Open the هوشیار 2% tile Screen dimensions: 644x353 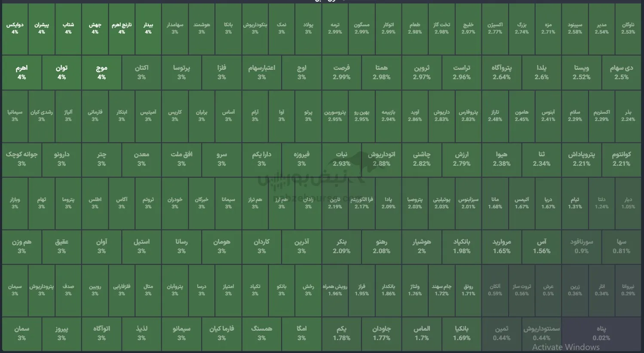pos(421,247)
